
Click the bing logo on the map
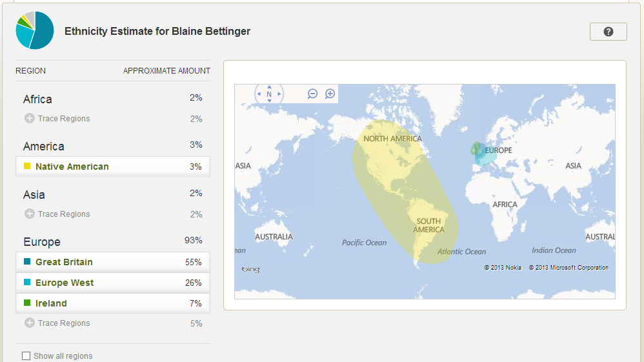(x=250, y=270)
